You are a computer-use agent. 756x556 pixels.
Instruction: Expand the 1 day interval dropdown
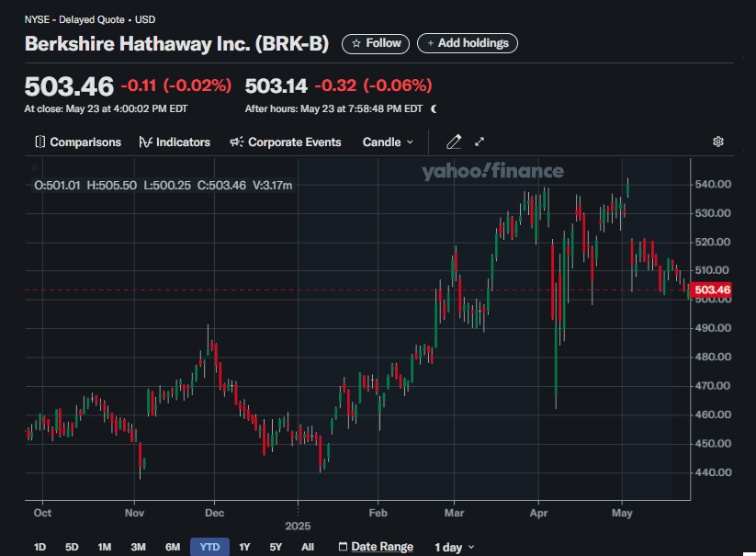pyautogui.click(x=455, y=547)
